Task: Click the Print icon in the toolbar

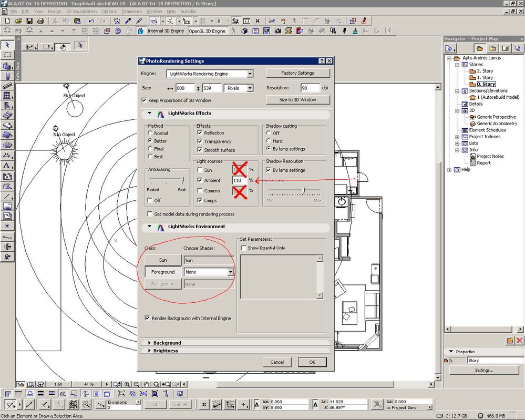Action: (x=40, y=21)
